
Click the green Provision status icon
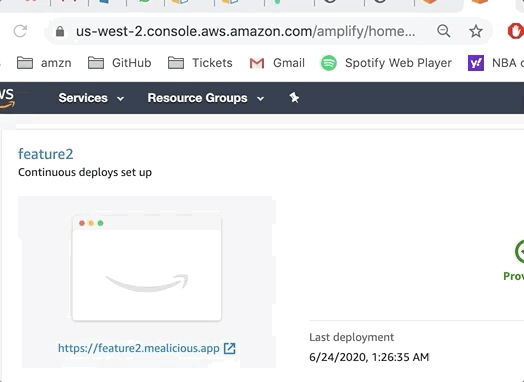[x=520, y=251]
